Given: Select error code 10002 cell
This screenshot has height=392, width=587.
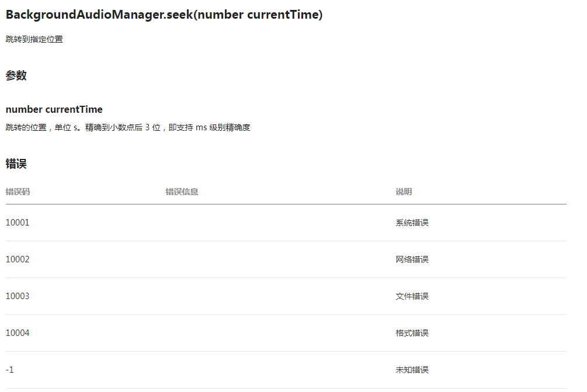Looking at the screenshot, I should 17,259.
